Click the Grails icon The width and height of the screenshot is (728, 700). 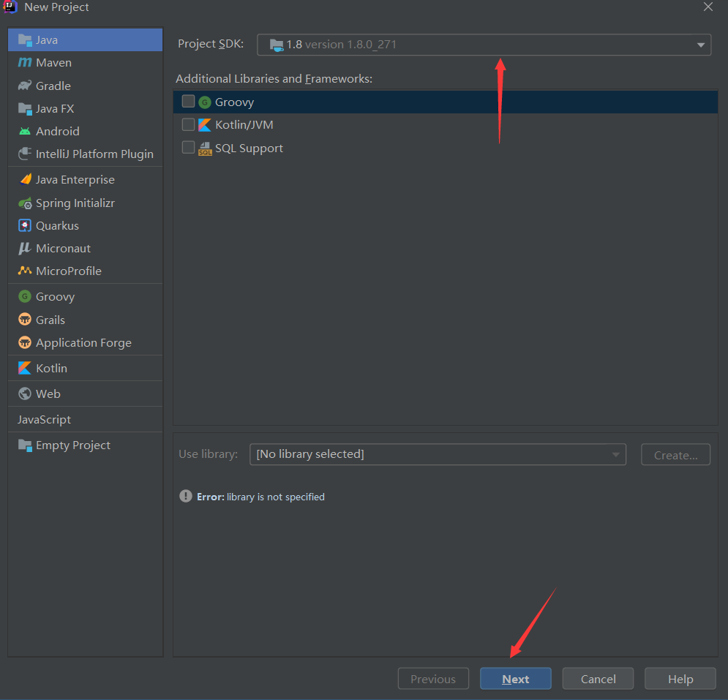click(x=25, y=320)
